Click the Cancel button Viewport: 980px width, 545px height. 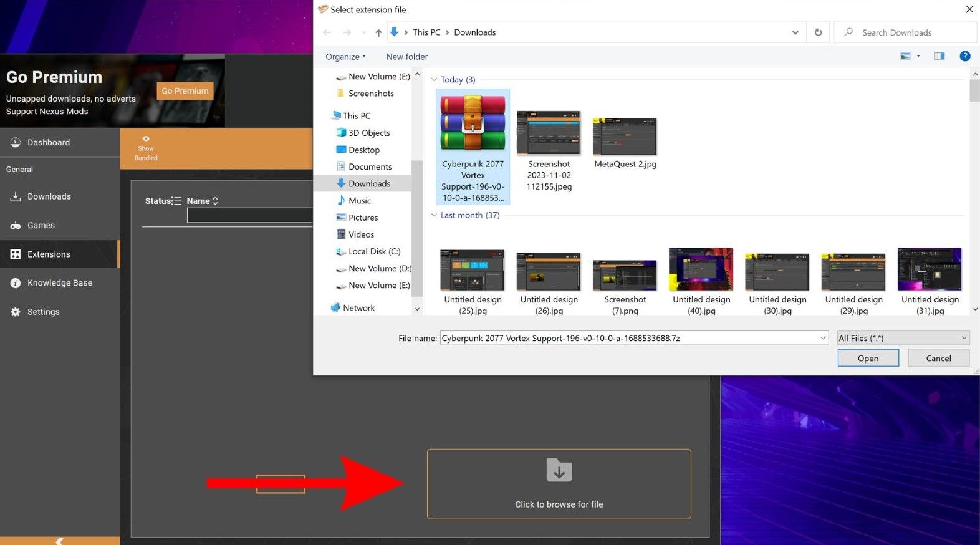939,358
